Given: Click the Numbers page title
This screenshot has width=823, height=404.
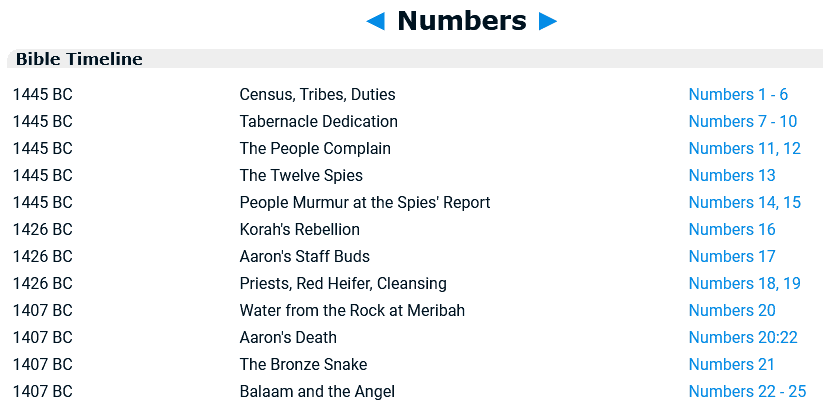Looking at the screenshot, I should point(461,21).
